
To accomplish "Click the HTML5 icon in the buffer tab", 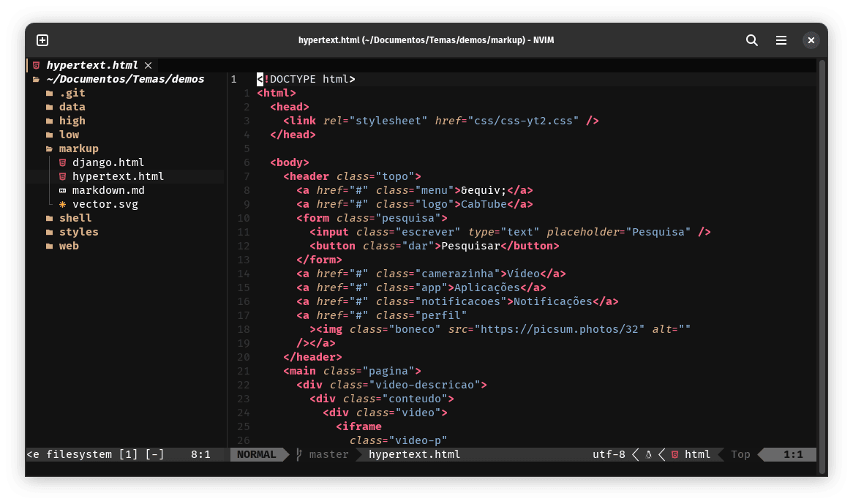I will pyautogui.click(x=36, y=65).
